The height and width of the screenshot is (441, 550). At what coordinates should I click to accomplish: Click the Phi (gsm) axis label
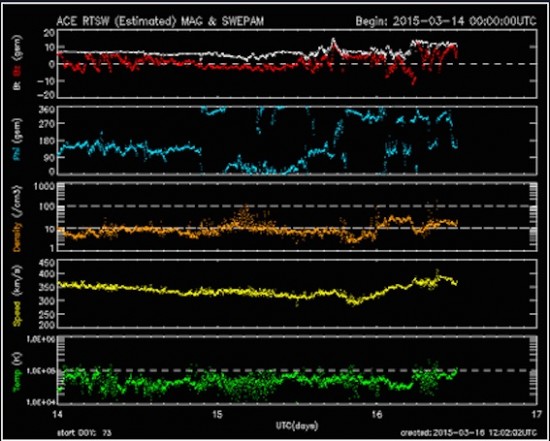17,140
